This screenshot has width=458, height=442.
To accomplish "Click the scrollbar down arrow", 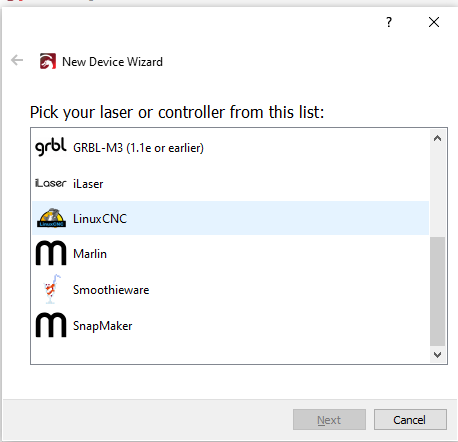I will (x=437, y=355).
